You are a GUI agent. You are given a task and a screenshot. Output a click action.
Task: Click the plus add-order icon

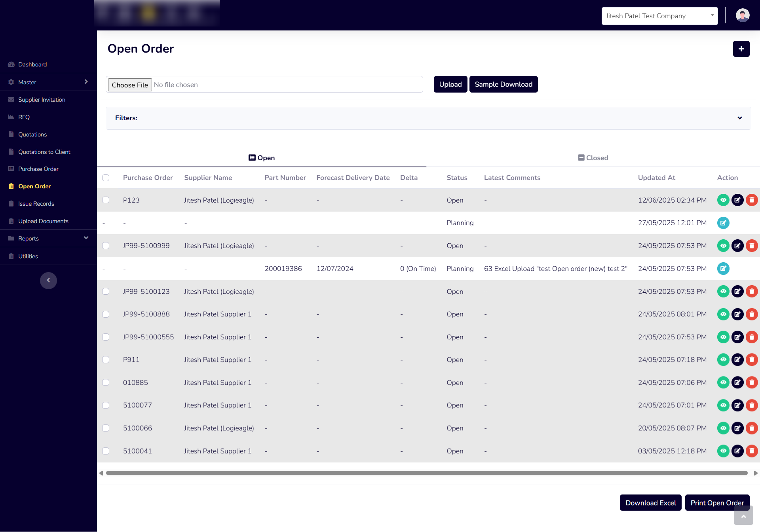coord(741,49)
